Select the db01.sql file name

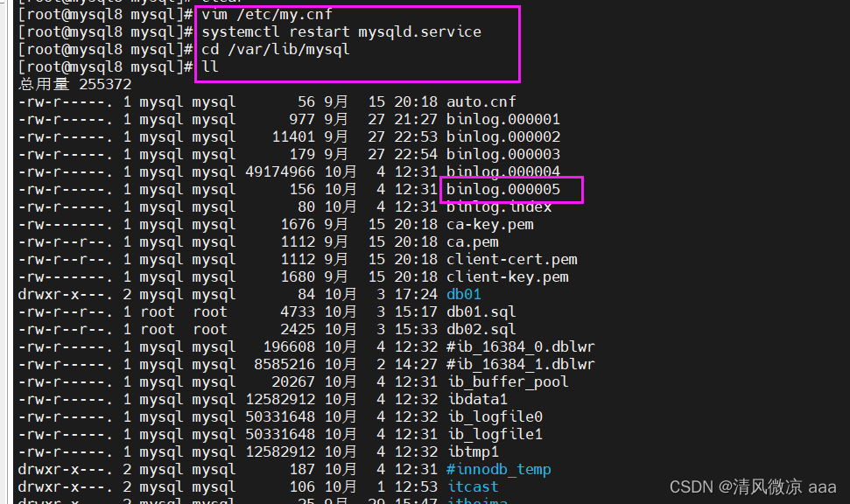481,311
